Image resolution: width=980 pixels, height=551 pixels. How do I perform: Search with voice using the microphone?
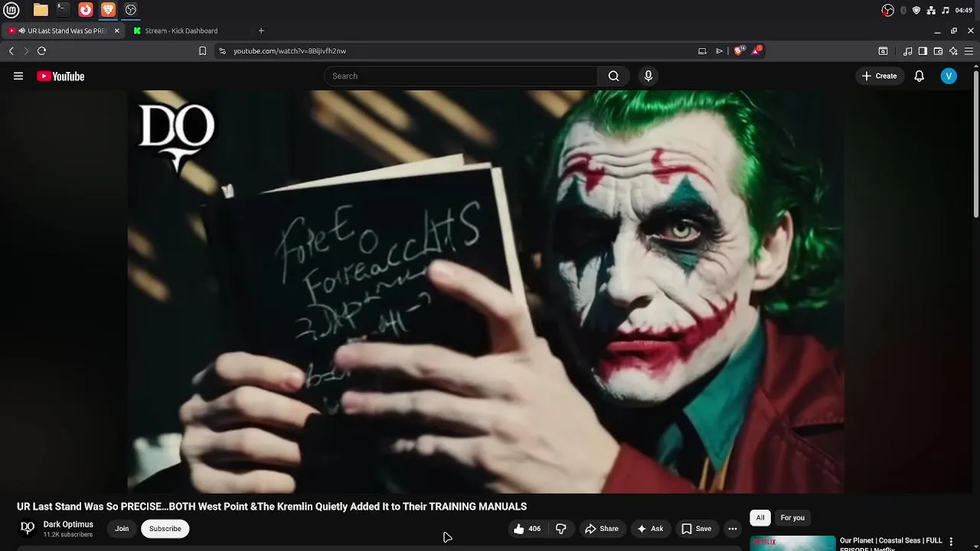648,76
